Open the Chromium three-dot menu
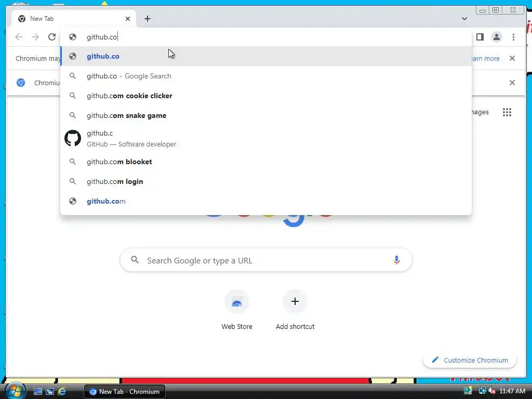 513,37
